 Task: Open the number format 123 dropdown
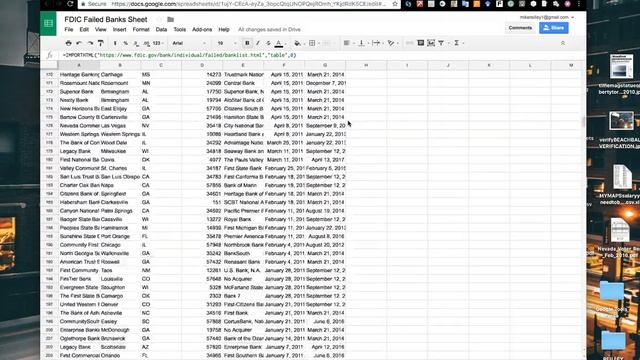pos(158,43)
